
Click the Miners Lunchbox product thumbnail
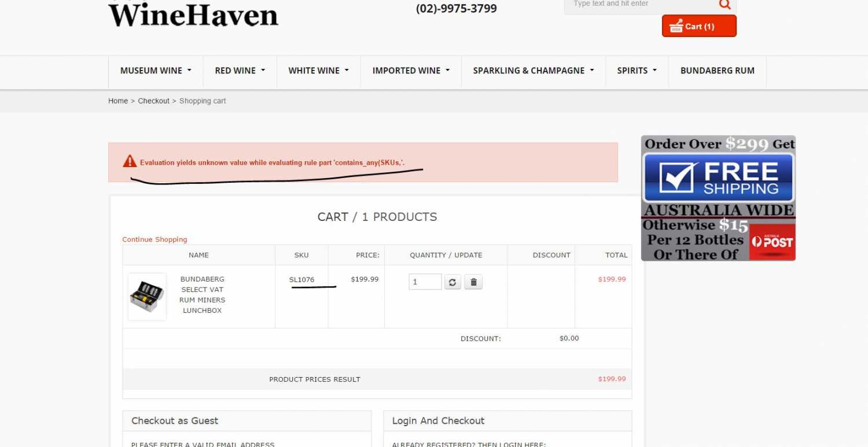click(147, 297)
